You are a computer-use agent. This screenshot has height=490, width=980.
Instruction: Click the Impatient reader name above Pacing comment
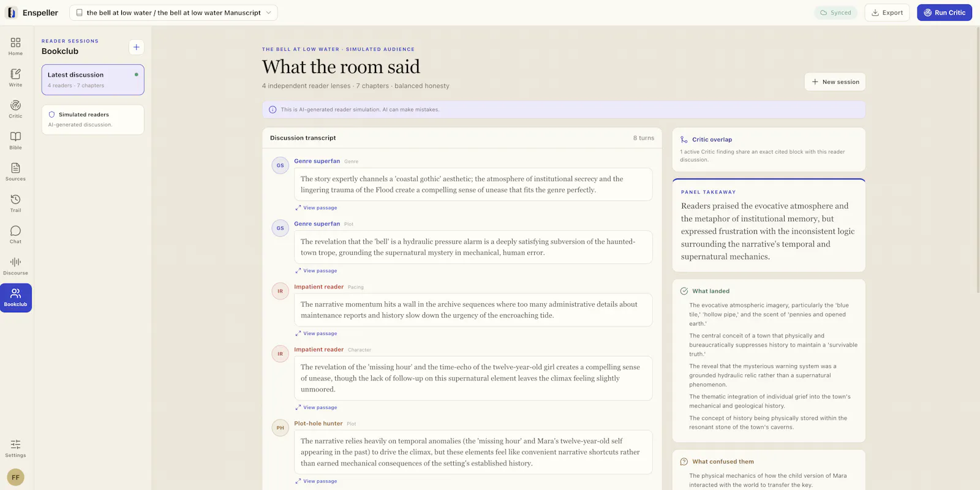point(318,287)
